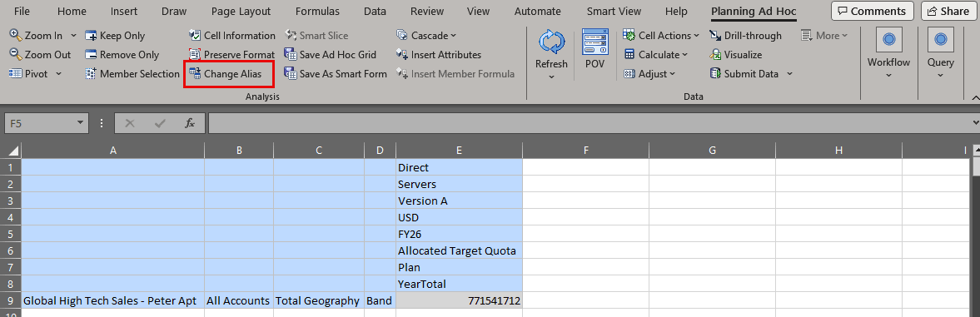Switch to the Insert tab
This screenshot has width=980, height=317.
(x=124, y=12)
